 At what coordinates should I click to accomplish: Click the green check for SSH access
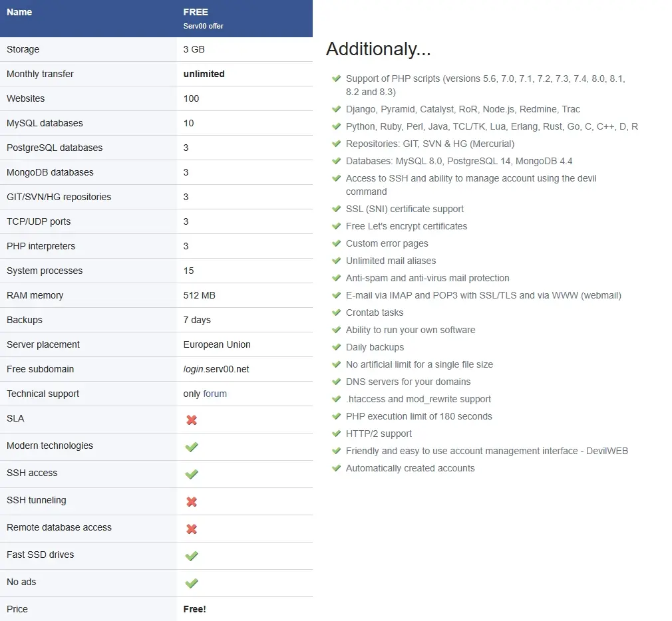click(192, 475)
